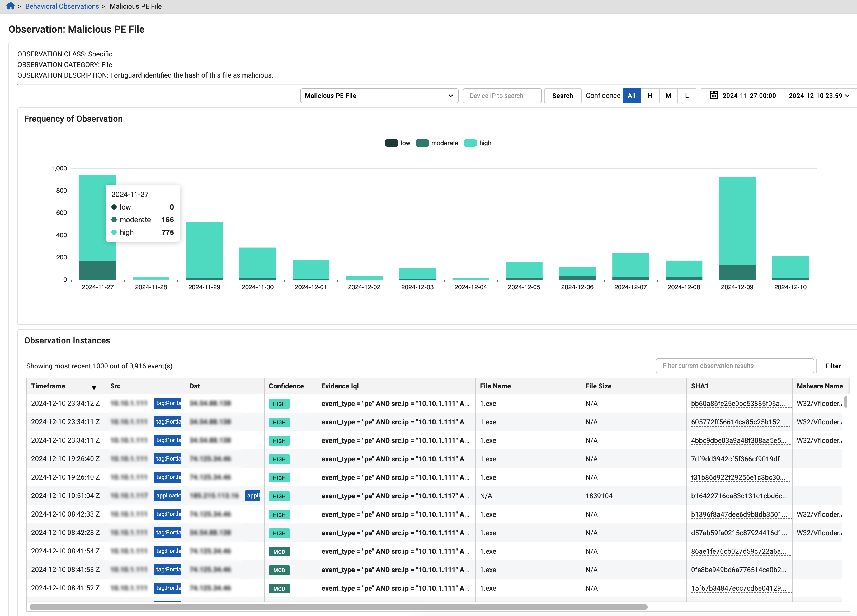Select the All confidence tab
Viewport: 857px width, 616px height.
(632, 96)
